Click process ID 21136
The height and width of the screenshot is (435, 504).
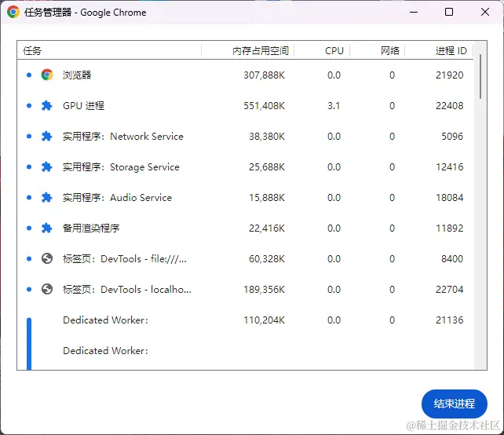[x=449, y=320]
